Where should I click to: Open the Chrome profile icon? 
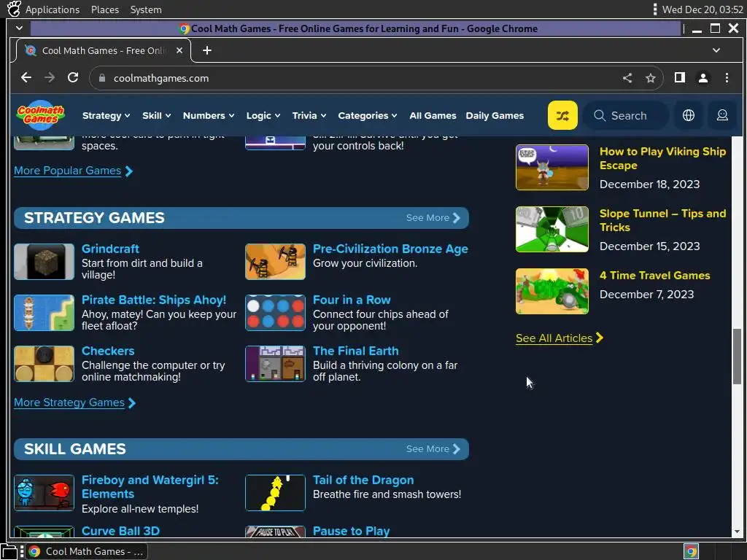point(703,77)
